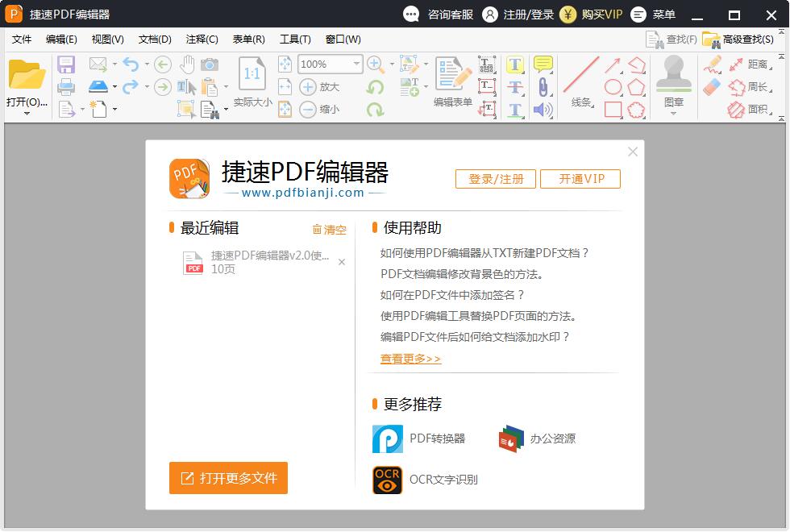Click the paperclip attachment icon
This screenshot has width=790, height=532.
pyautogui.click(x=543, y=87)
